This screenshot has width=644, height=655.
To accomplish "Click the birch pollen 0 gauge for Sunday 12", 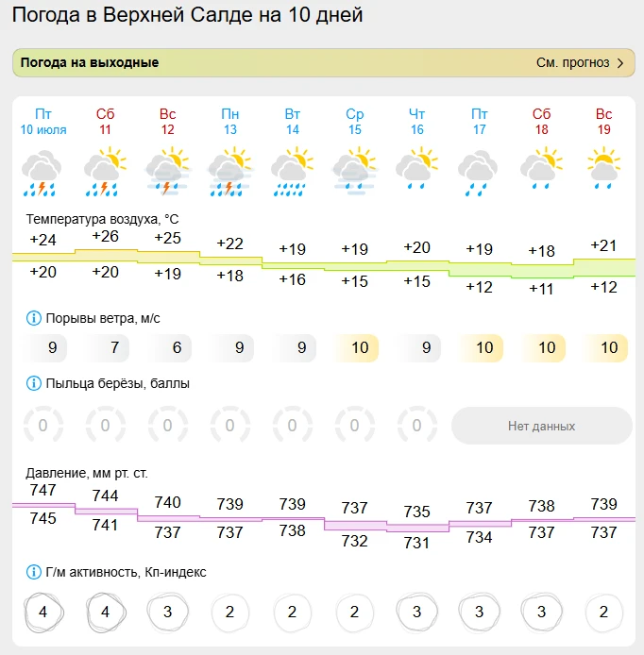I will click(x=167, y=425).
